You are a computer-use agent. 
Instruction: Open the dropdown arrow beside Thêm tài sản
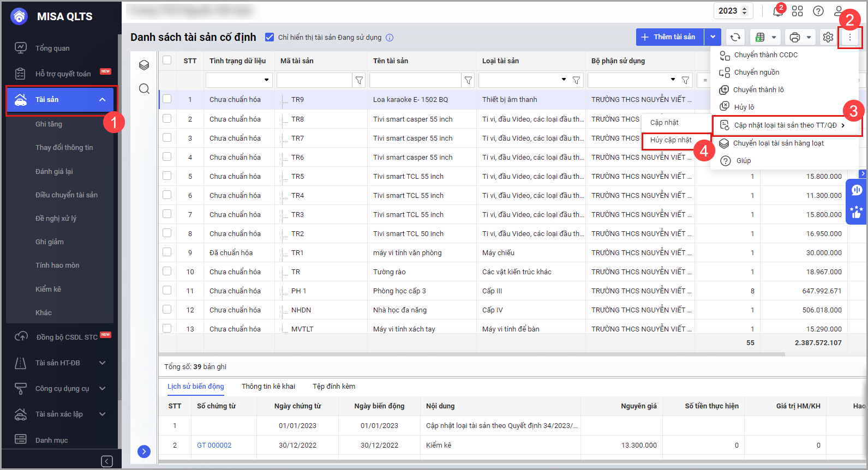click(713, 37)
